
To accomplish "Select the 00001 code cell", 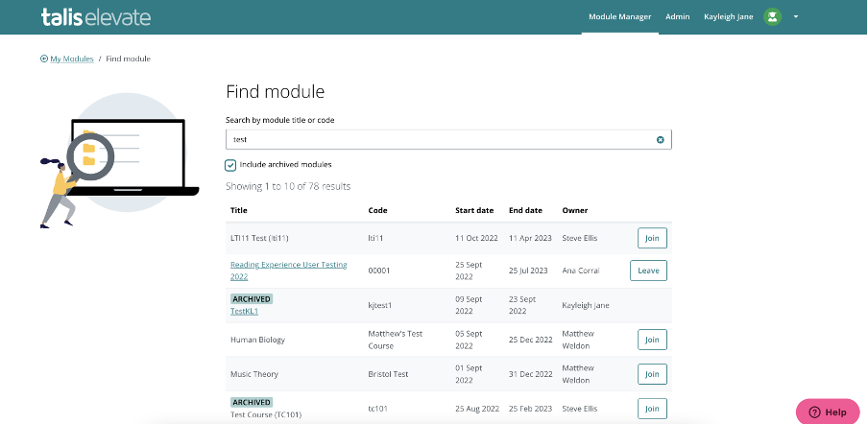I will 379,271.
